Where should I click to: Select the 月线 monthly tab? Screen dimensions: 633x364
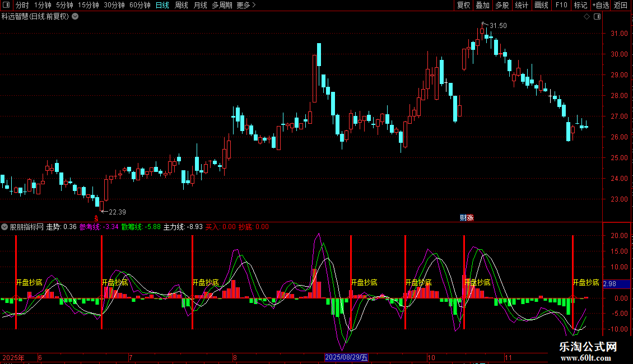pos(200,5)
